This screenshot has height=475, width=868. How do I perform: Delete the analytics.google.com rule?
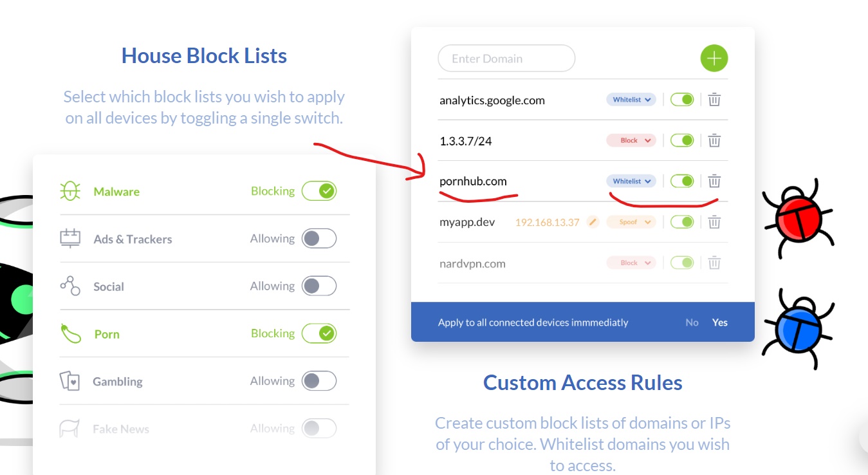714,100
